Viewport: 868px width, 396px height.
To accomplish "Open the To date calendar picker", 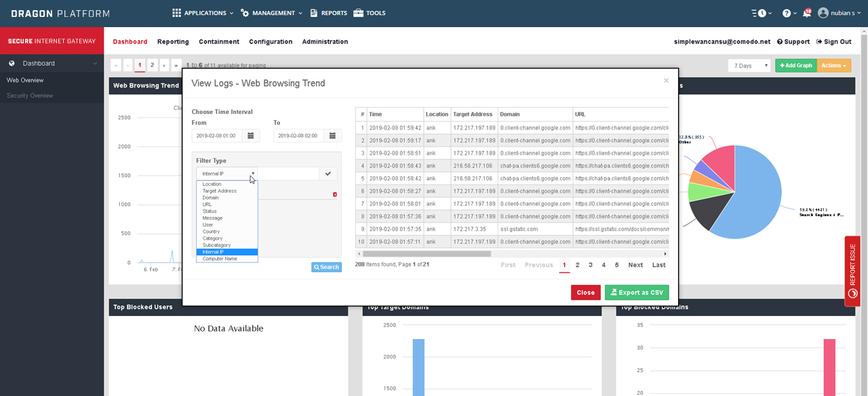I will coord(332,136).
